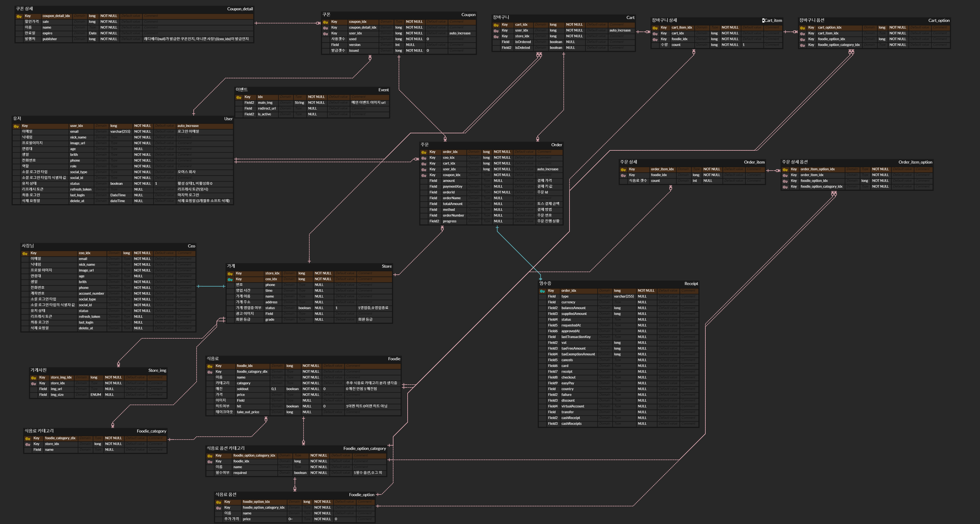
Task: Click the cyan key icon for ceo_idx in Store
Action: (230, 280)
